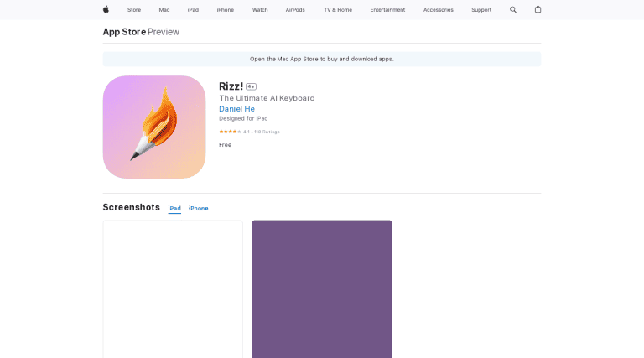Go to Support page
Image resolution: width=644 pixels, height=358 pixels.
[x=481, y=10]
